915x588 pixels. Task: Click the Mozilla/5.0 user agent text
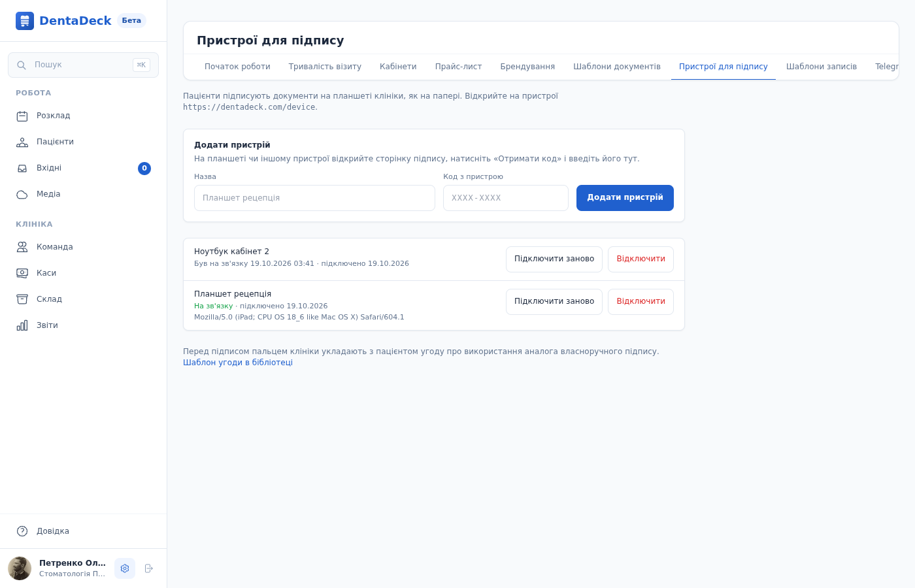pos(299,318)
